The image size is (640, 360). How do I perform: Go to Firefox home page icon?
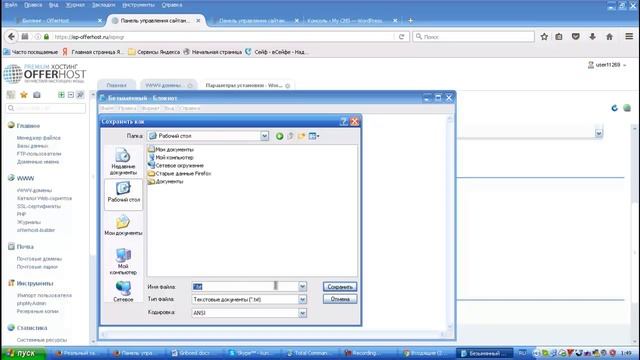point(609,37)
